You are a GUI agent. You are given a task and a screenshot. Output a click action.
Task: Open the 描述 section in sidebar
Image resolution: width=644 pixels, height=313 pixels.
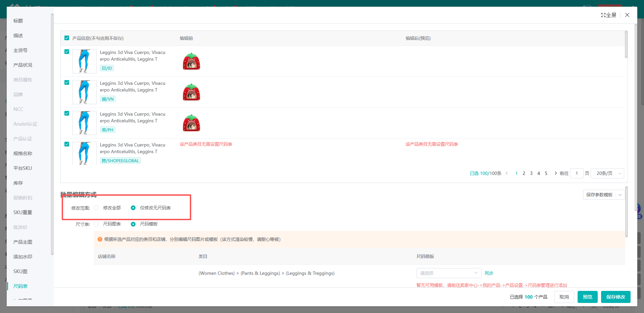coord(18,36)
